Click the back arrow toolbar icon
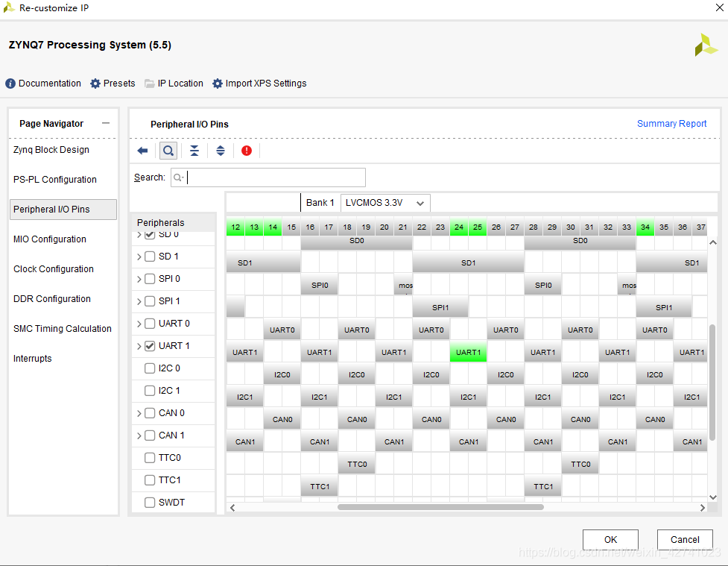 tap(142, 151)
